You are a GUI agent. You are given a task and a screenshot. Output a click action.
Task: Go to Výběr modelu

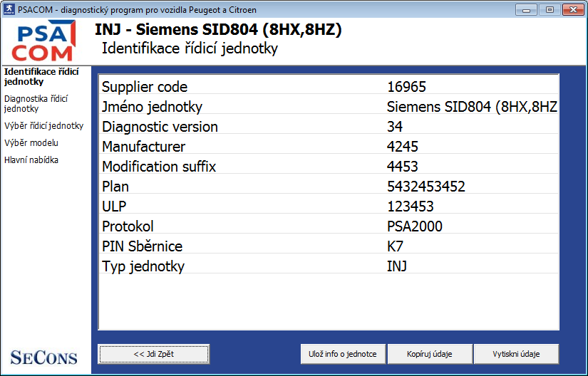(x=31, y=143)
